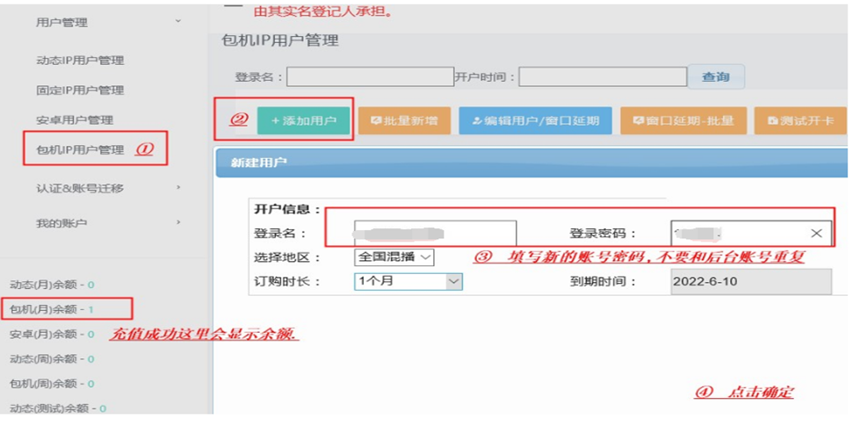
Task: Click the 包机(月)余额 balance entry
Action: 51,309
